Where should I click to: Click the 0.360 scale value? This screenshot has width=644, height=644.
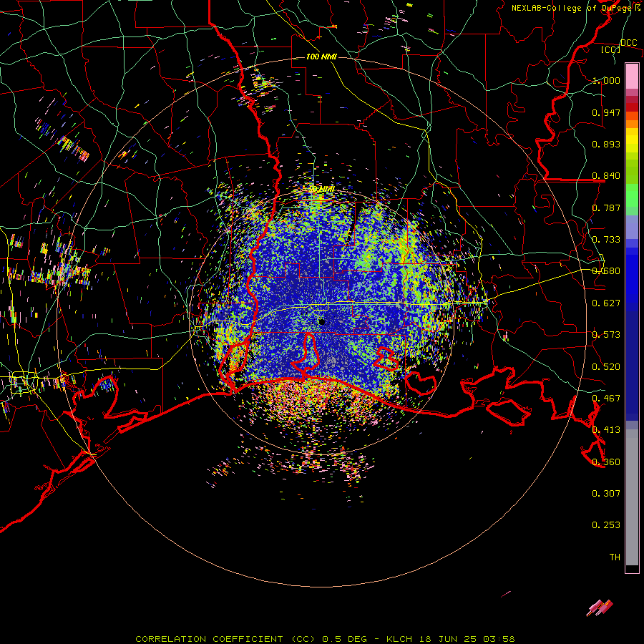pyautogui.click(x=606, y=462)
